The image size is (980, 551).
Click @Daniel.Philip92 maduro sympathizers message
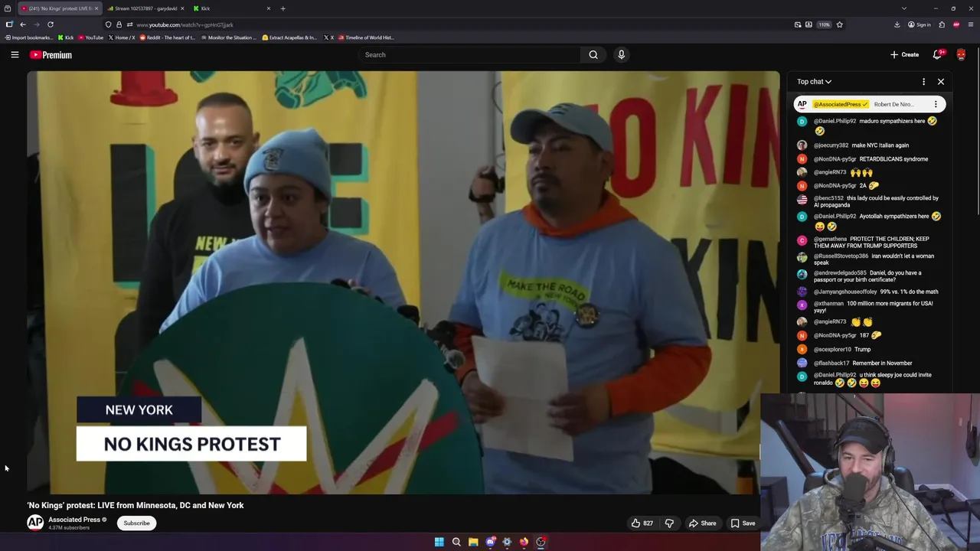tap(869, 126)
